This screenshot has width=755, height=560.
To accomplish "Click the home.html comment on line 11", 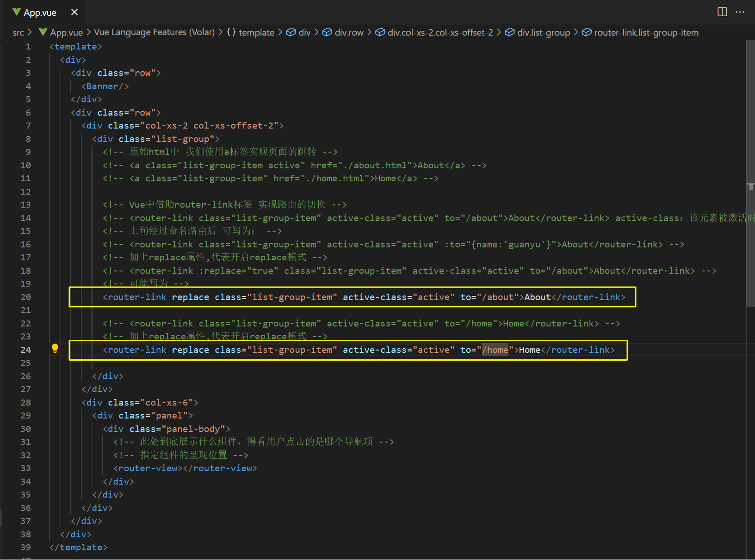I will 271,178.
